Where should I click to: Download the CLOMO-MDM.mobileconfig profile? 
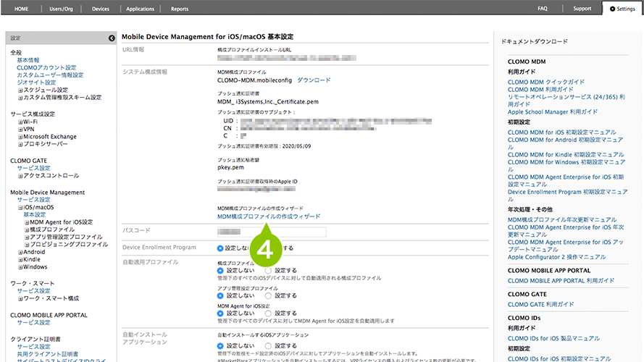click(x=314, y=80)
